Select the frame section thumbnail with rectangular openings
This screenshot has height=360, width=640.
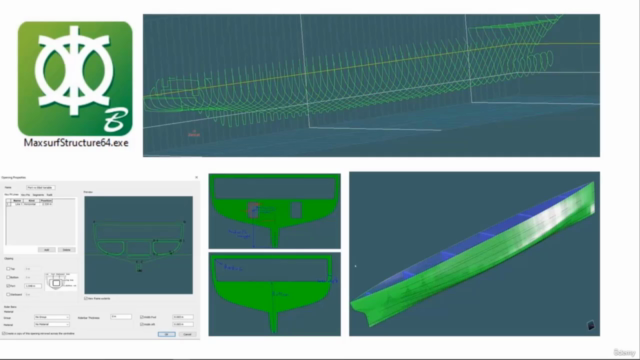coord(275,211)
